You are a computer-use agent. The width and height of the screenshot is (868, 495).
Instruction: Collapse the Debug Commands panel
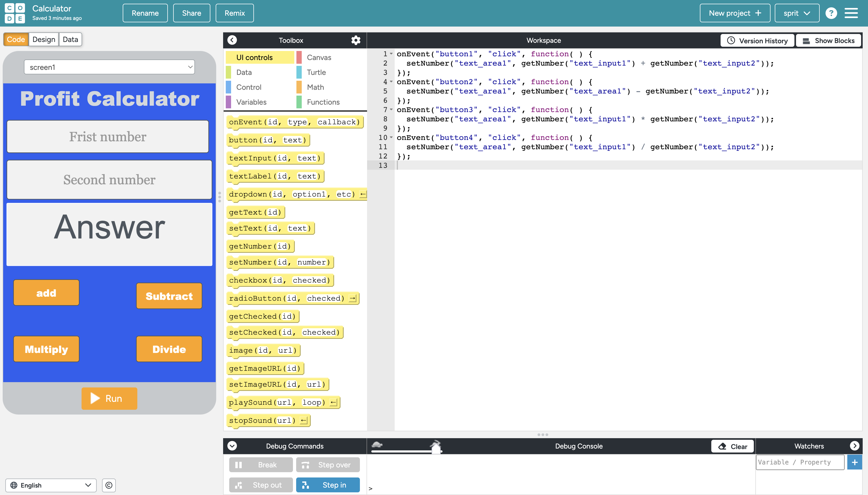232,446
